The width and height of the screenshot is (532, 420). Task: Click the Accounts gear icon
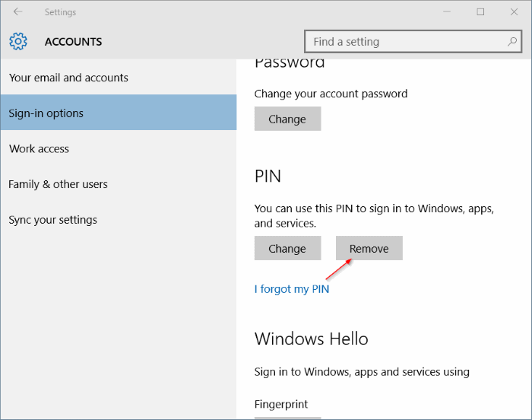click(x=18, y=42)
